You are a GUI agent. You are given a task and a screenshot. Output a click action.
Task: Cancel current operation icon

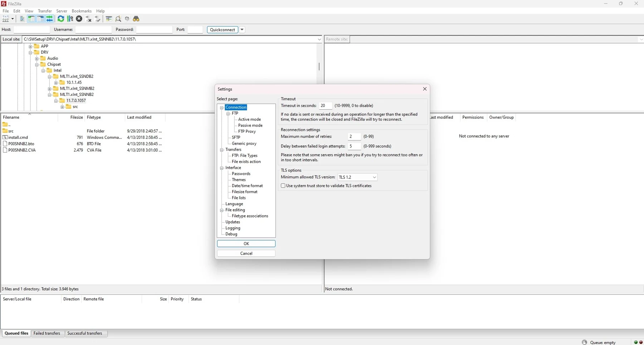(x=79, y=19)
